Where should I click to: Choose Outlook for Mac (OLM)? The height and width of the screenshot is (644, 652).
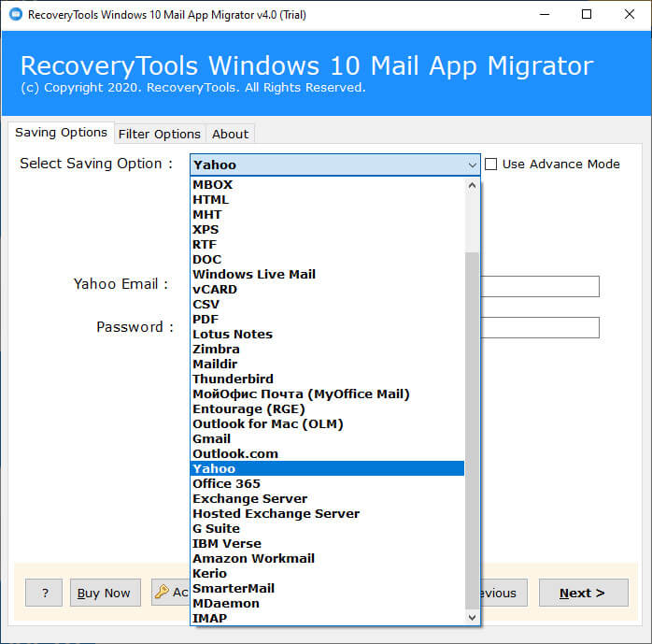327,424
